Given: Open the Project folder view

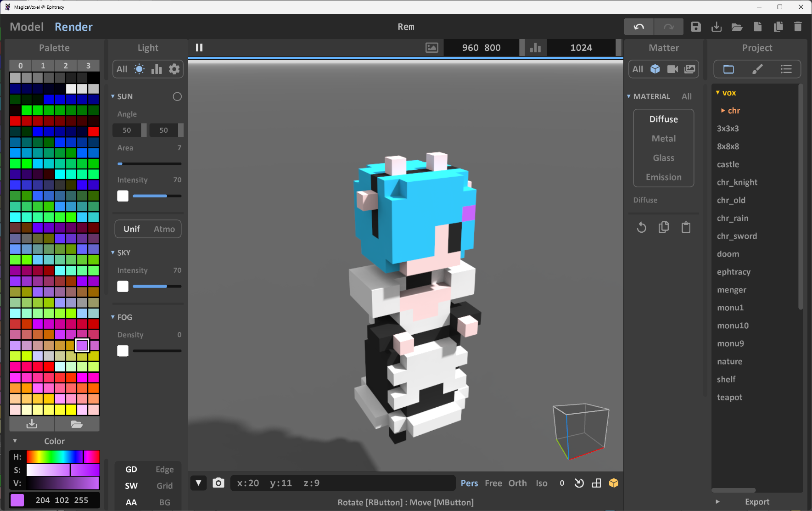Looking at the screenshot, I should click(x=728, y=69).
